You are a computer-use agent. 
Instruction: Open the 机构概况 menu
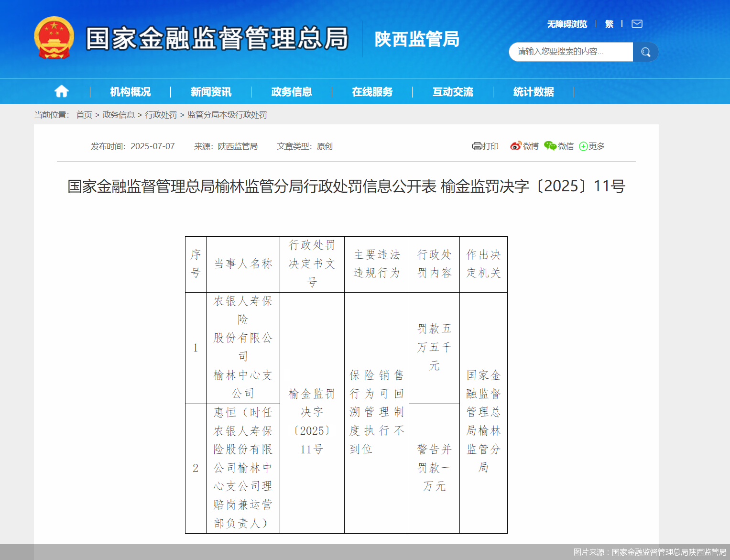pos(131,92)
